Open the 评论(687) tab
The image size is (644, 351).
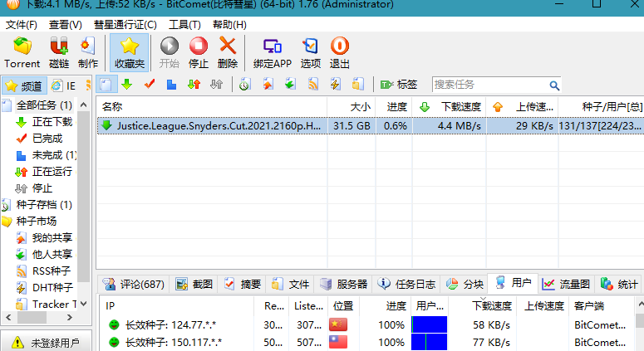[x=134, y=284]
